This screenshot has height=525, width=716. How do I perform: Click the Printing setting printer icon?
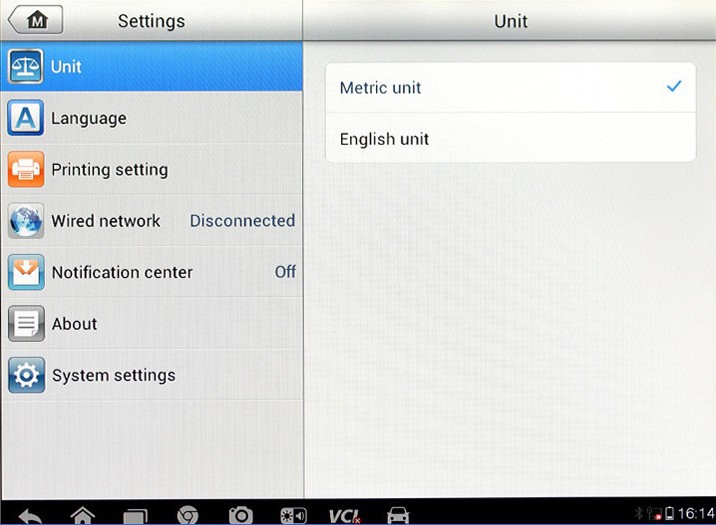tap(26, 169)
